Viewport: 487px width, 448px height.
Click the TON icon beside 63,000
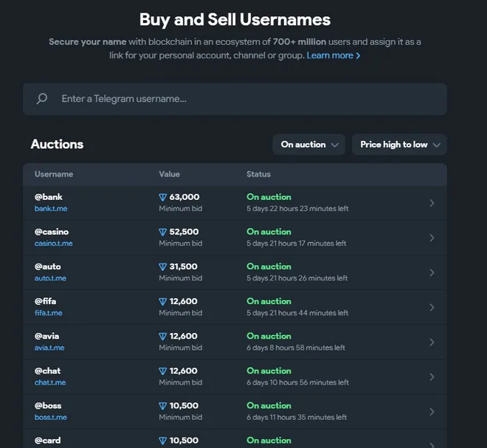coord(163,197)
